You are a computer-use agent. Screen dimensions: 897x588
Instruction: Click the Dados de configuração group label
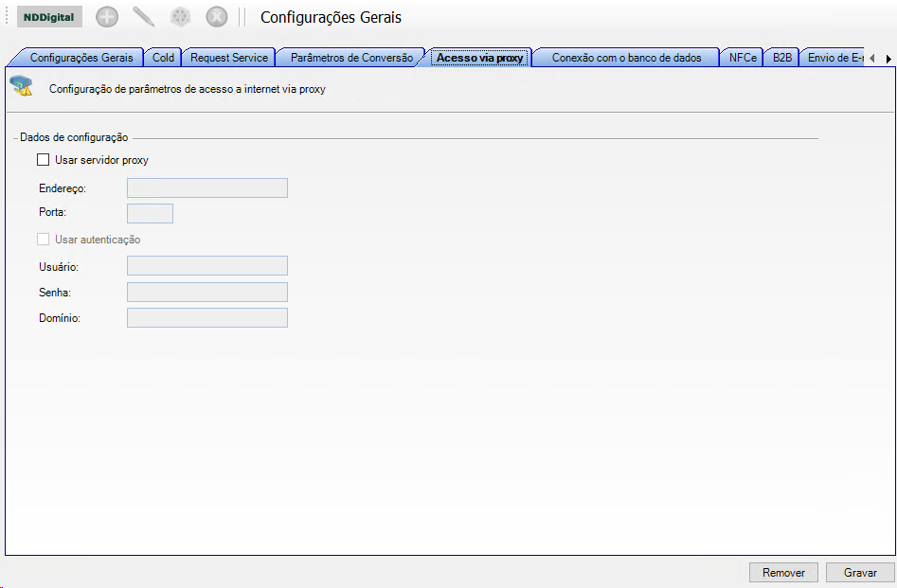pos(74,137)
